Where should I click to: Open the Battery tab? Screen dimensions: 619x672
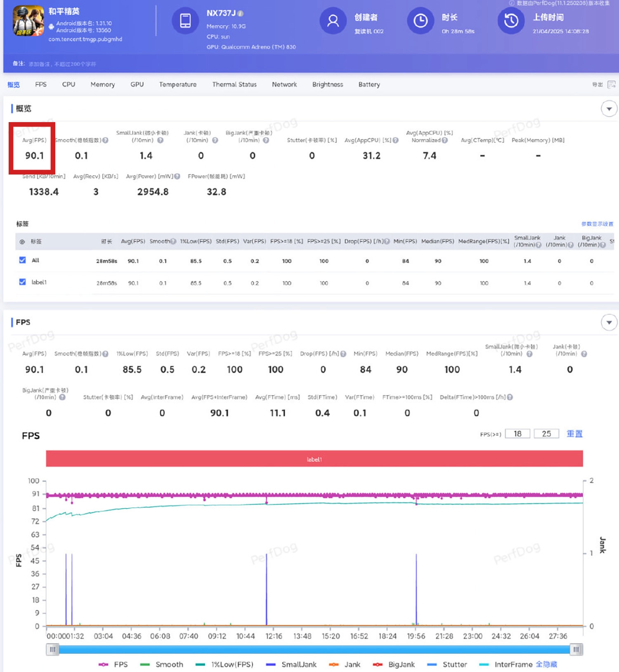pos(369,84)
